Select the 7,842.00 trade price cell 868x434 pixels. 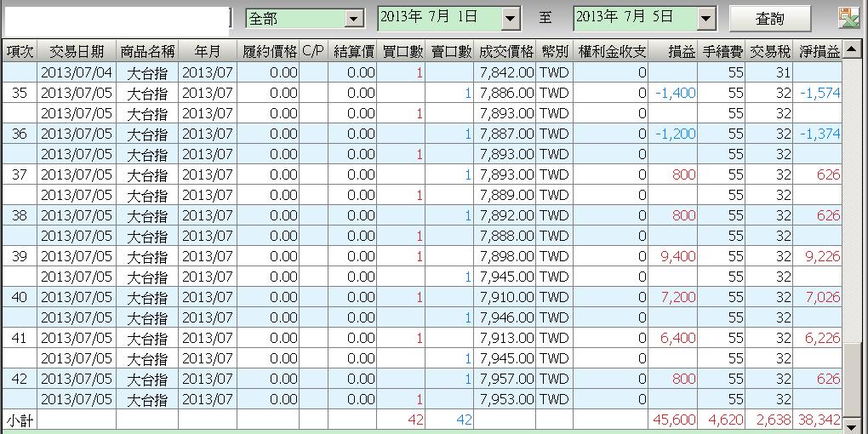tap(505, 72)
